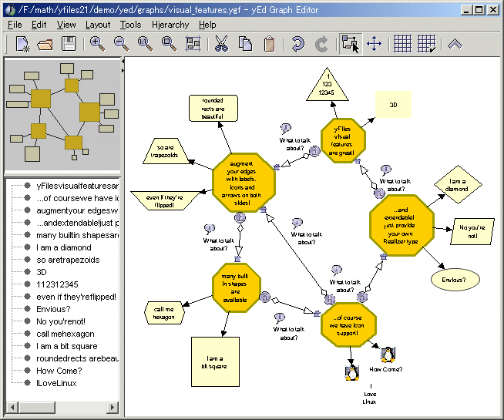Select the 'No you're not!' parallelogram node
The height and width of the screenshot is (420, 504).
472,232
